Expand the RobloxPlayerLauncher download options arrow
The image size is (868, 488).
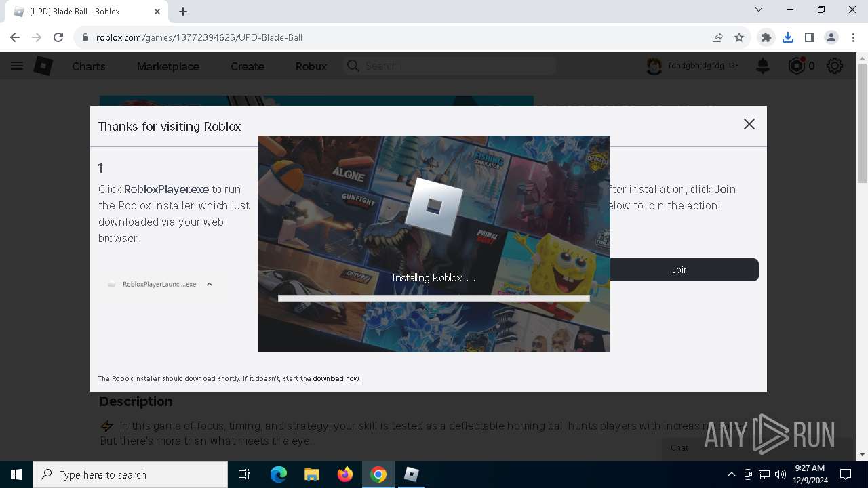[x=209, y=284]
